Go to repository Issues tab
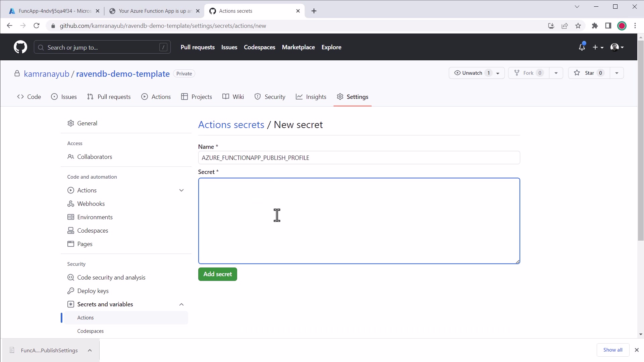644x362 pixels. tap(64, 97)
